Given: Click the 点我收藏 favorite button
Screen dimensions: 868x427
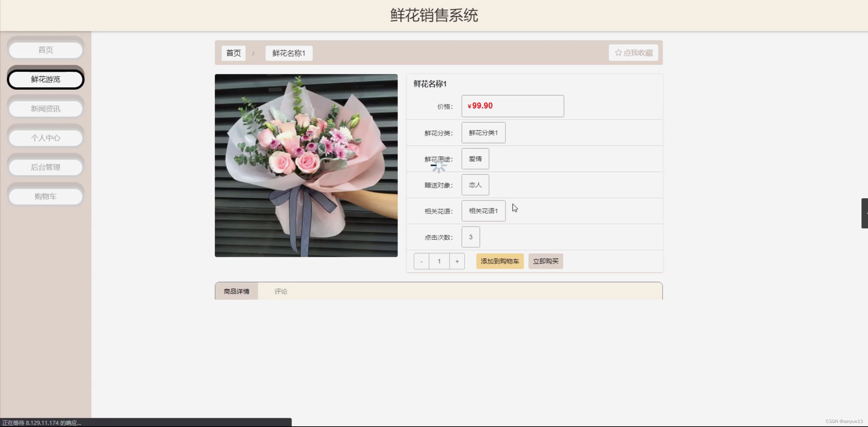Looking at the screenshot, I should click(633, 53).
